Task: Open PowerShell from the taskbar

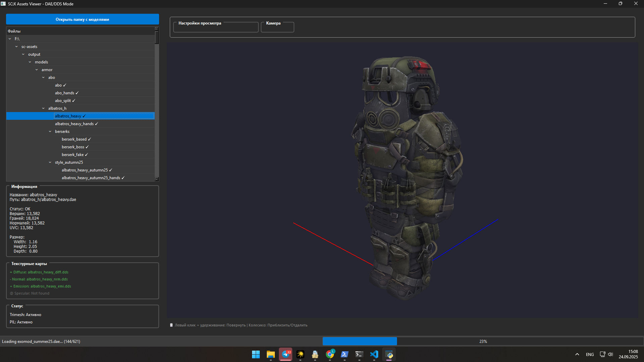Action: click(x=345, y=354)
